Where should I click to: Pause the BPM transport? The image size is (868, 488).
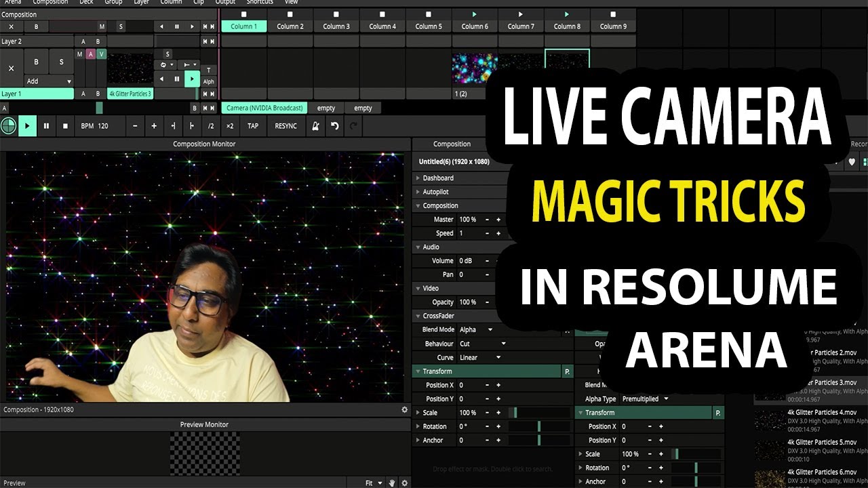pyautogui.click(x=46, y=126)
